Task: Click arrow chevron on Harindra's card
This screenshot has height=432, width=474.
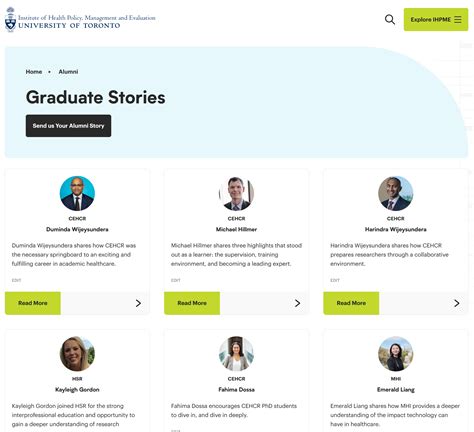Action: (457, 303)
